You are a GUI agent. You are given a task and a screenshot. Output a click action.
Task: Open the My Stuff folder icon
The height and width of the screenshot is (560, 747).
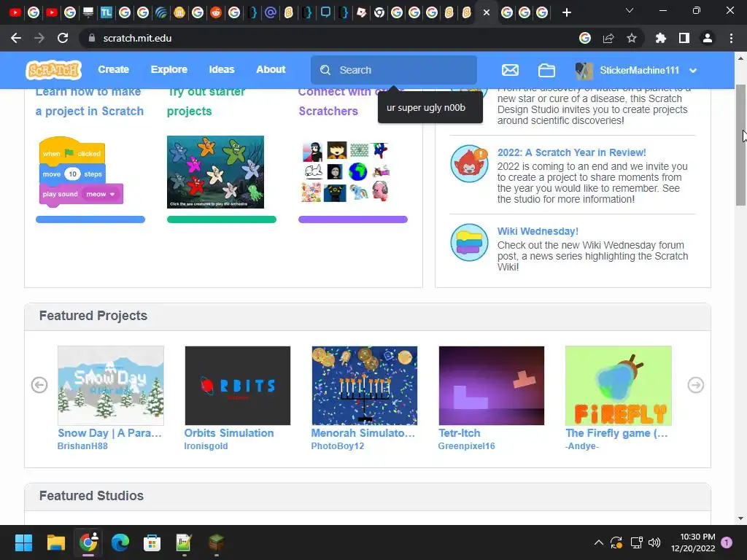coord(546,70)
